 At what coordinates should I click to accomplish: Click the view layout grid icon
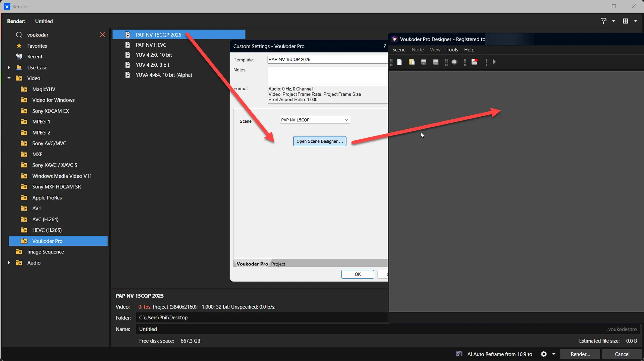626,21
